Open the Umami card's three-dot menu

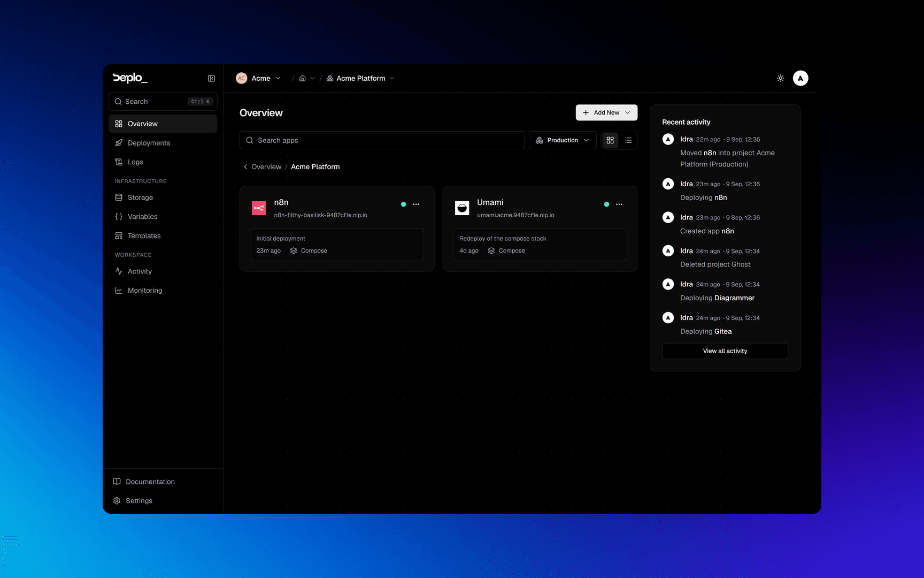pos(619,204)
